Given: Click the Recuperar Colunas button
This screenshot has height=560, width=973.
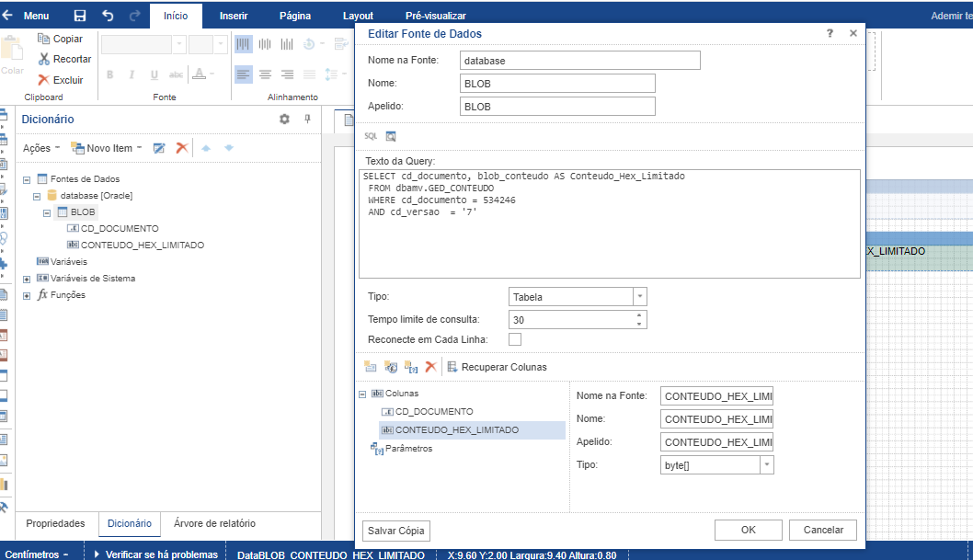Looking at the screenshot, I should (497, 367).
